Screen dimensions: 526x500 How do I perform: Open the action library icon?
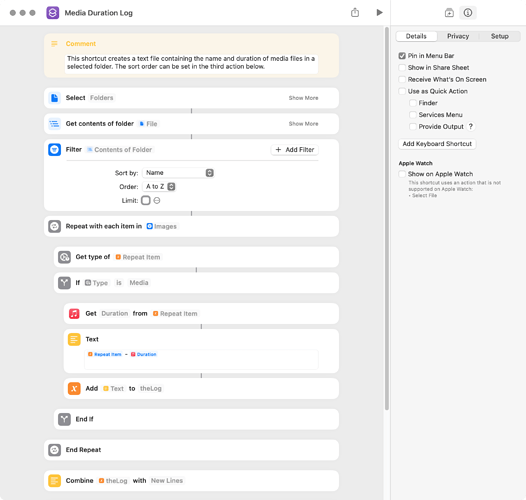click(x=449, y=13)
